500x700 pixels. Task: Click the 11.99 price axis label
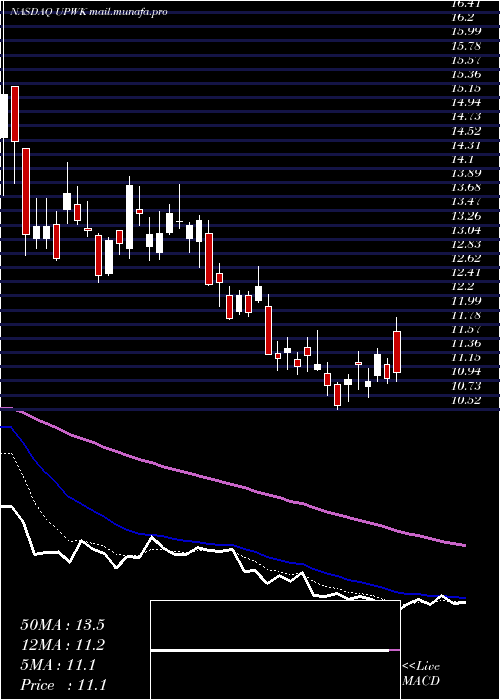coord(466,300)
